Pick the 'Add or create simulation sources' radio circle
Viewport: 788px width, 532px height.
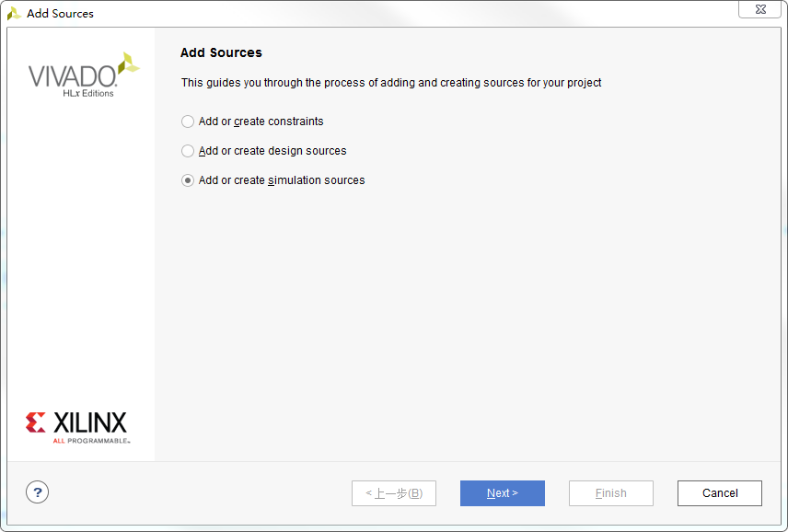coord(188,180)
